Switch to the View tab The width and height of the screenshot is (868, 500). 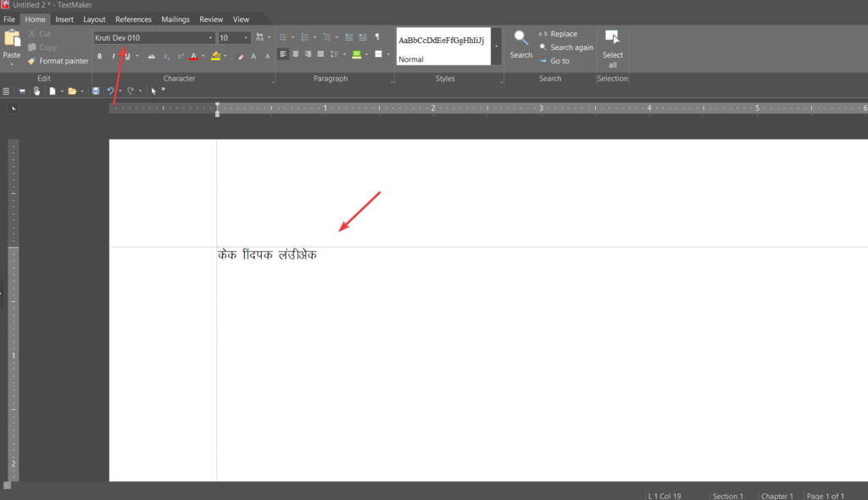[241, 19]
